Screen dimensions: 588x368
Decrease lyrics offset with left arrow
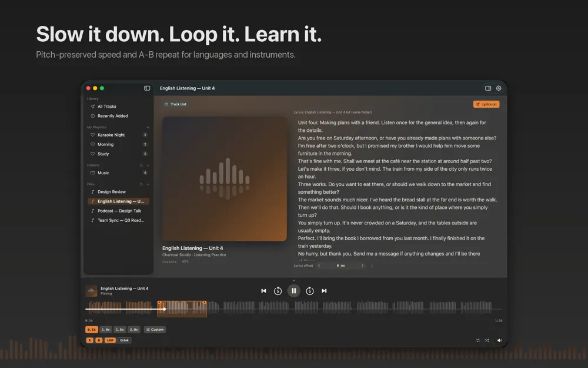point(319,266)
